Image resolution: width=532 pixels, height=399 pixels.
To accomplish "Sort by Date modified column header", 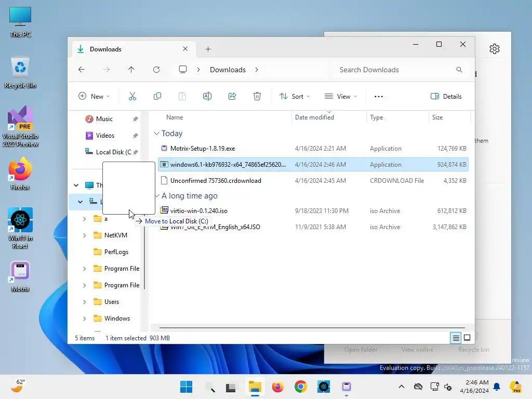I will tap(314, 117).
